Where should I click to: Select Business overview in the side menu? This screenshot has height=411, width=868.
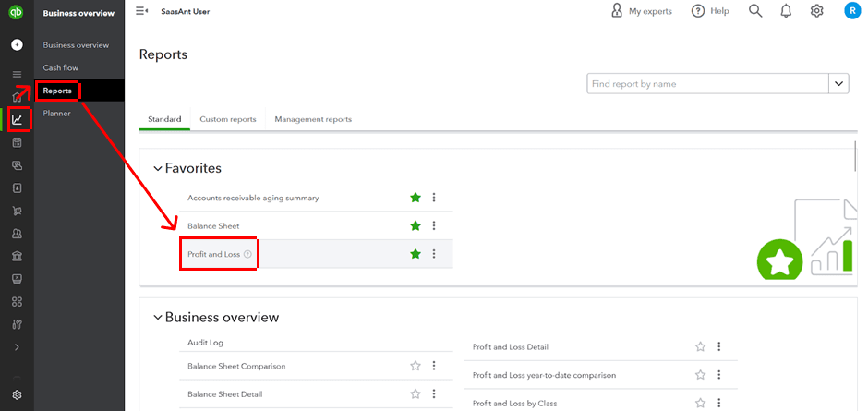coord(76,45)
